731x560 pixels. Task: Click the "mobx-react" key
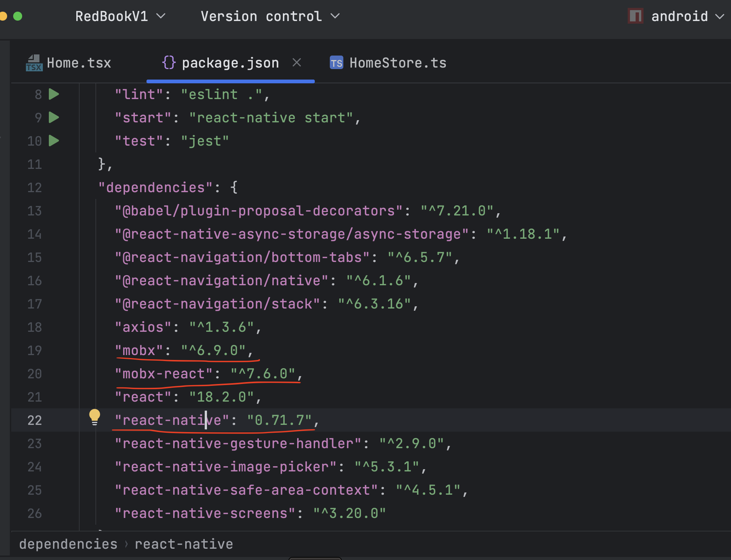pos(164,373)
